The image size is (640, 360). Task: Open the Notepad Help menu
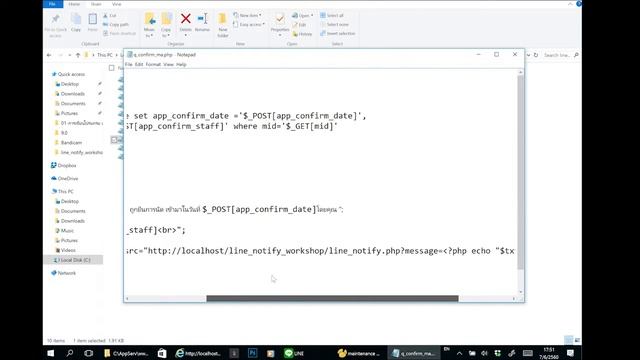[181, 64]
